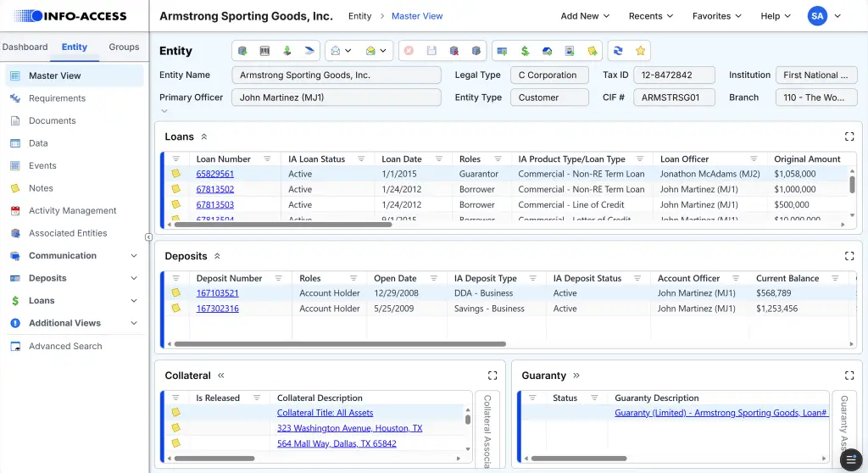Screen dimensions: 868x473
Task: Click the picture document icon in toolbar
Action: (x=570, y=51)
